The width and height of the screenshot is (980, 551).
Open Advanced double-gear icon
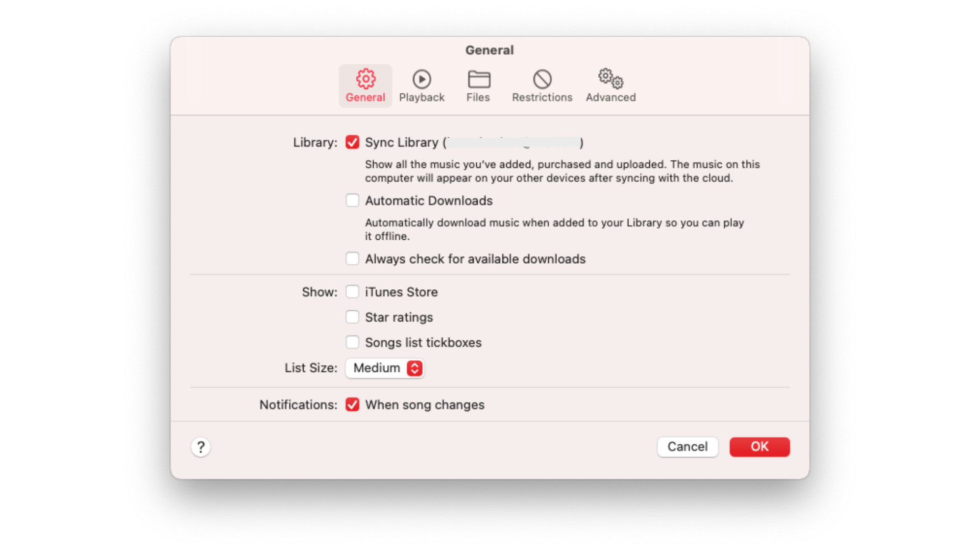tap(610, 79)
